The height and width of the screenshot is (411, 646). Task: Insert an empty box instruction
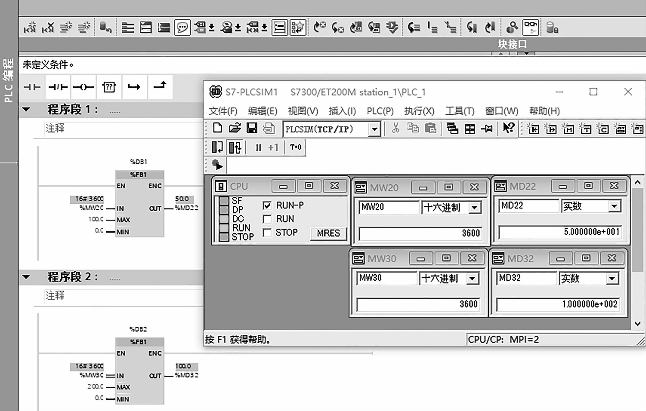(x=109, y=87)
